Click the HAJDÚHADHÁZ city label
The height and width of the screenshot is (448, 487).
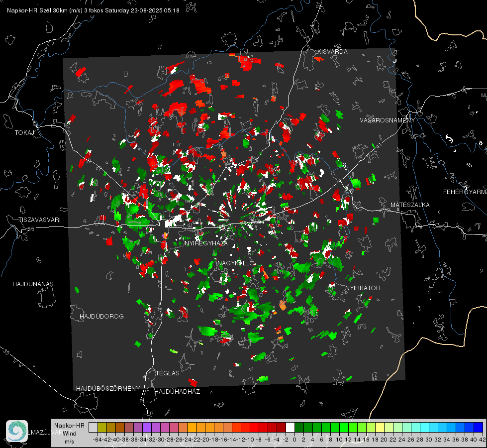click(x=177, y=391)
